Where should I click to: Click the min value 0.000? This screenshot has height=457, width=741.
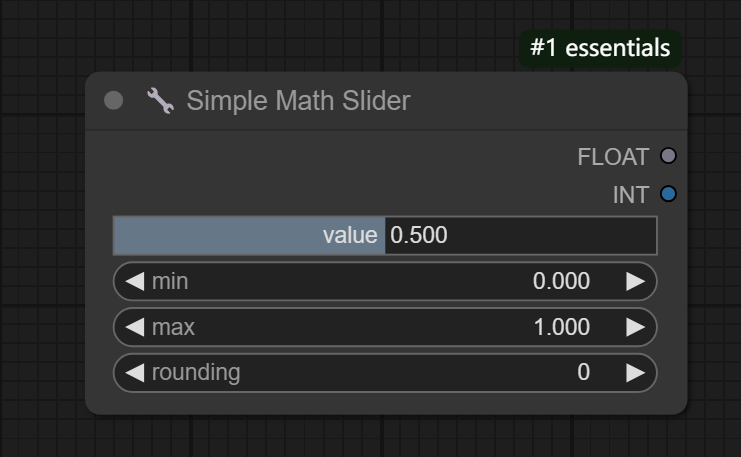coord(561,282)
